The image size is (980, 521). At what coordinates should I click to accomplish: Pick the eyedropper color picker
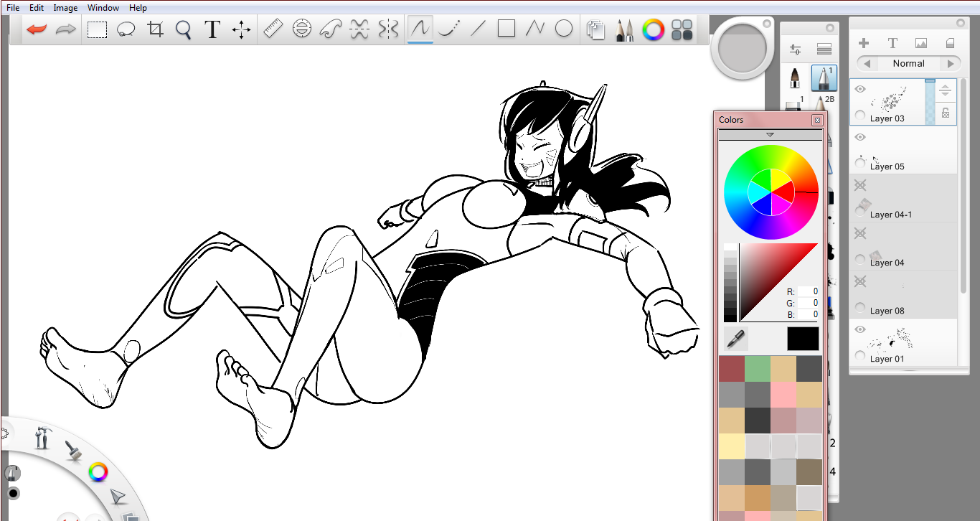(x=735, y=339)
